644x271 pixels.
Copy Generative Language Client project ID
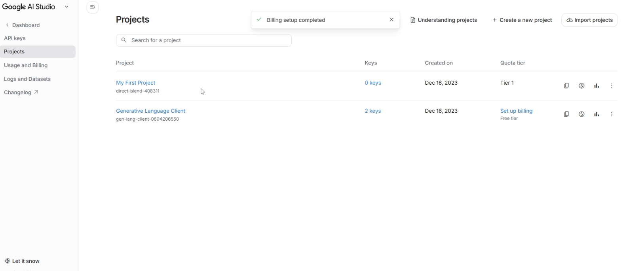pos(566,114)
